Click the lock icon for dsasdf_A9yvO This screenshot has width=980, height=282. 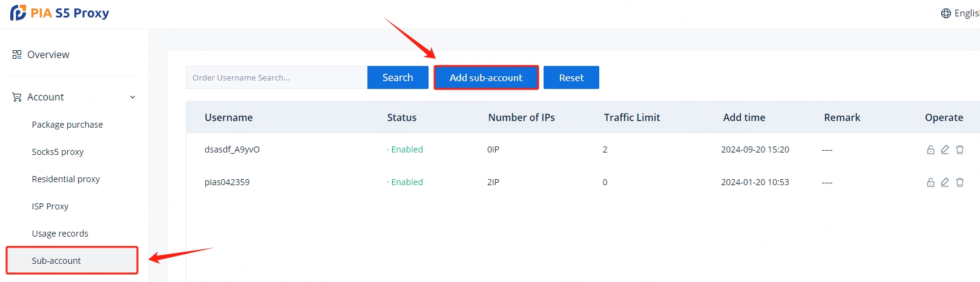(930, 149)
